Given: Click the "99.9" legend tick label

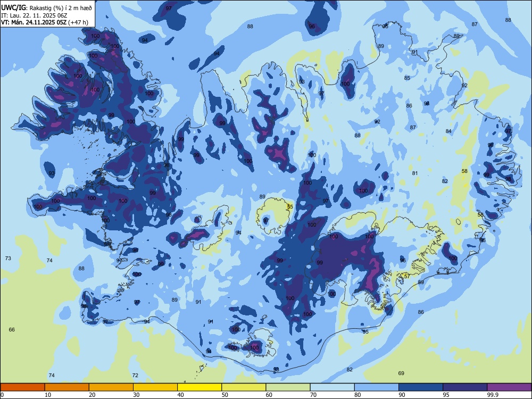Looking at the screenshot, I should pyautogui.click(x=493, y=395).
